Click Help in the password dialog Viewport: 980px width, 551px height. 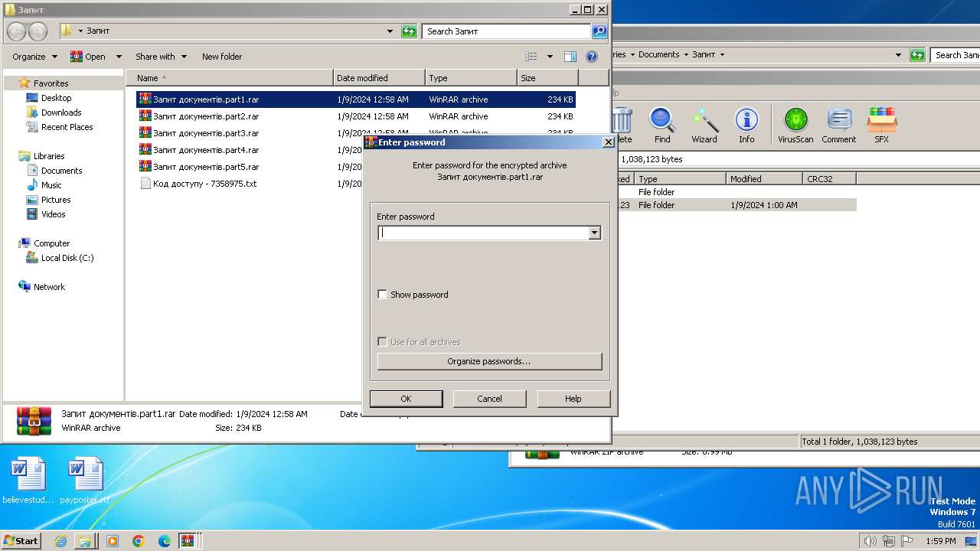pos(573,399)
